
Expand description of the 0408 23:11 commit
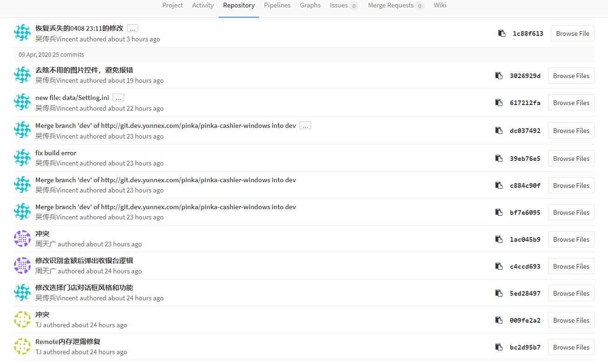point(133,28)
